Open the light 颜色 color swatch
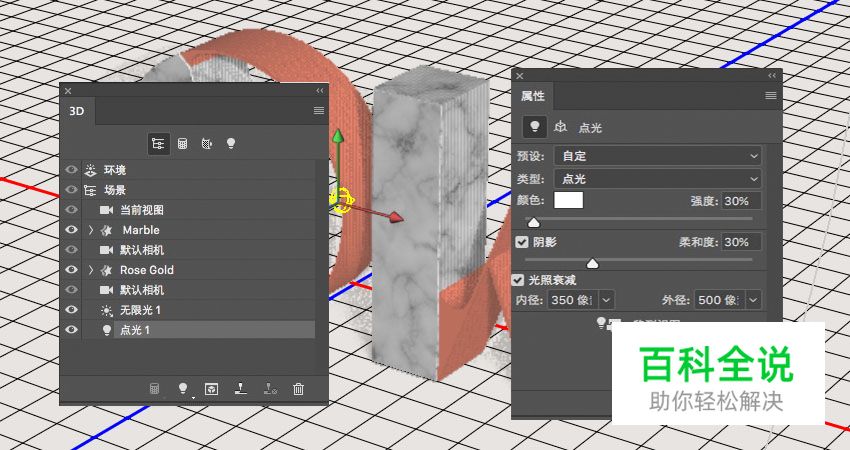The height and width of the screenshot is (450, 850). coord(569,200)
